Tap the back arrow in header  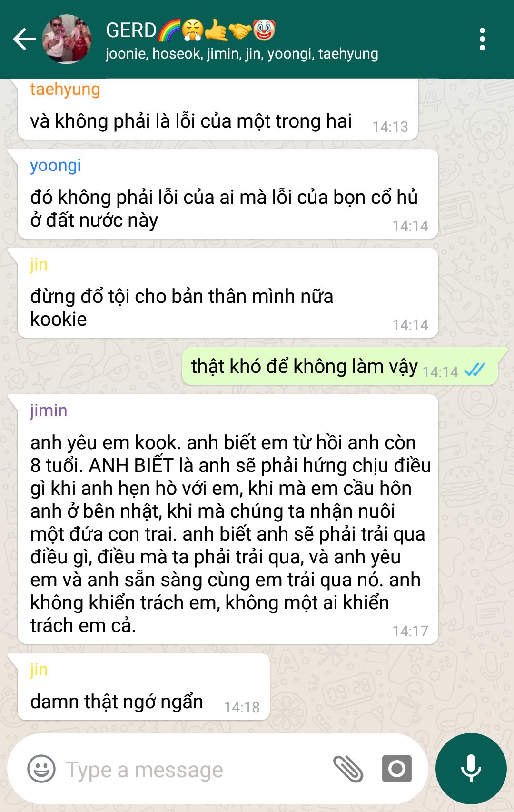(24, 39)
